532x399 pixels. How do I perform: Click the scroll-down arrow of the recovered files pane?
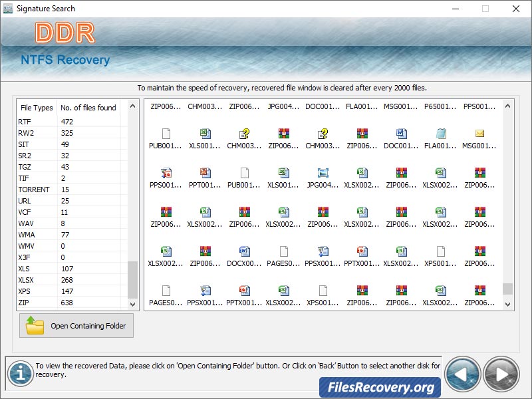(507, 305)
